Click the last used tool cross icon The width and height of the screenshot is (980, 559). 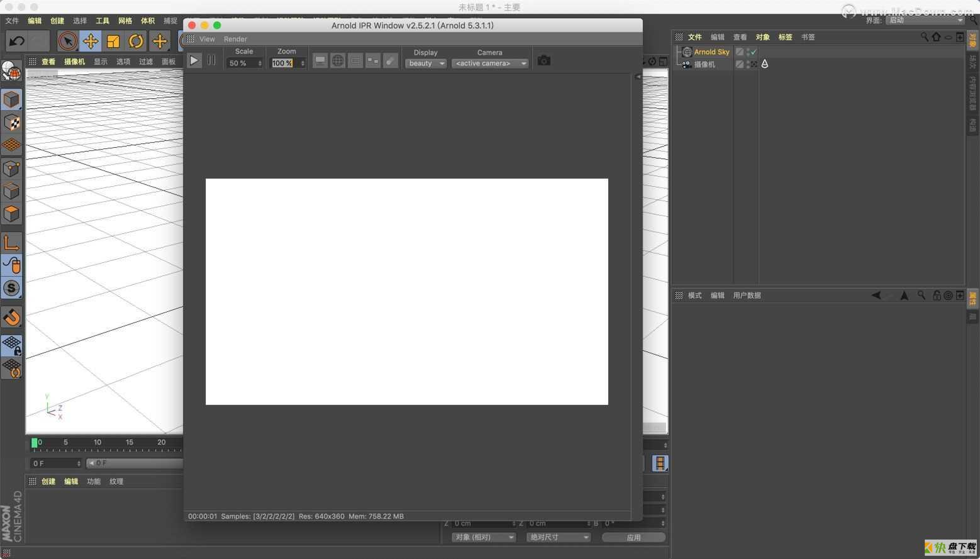(x=160, y=42)
